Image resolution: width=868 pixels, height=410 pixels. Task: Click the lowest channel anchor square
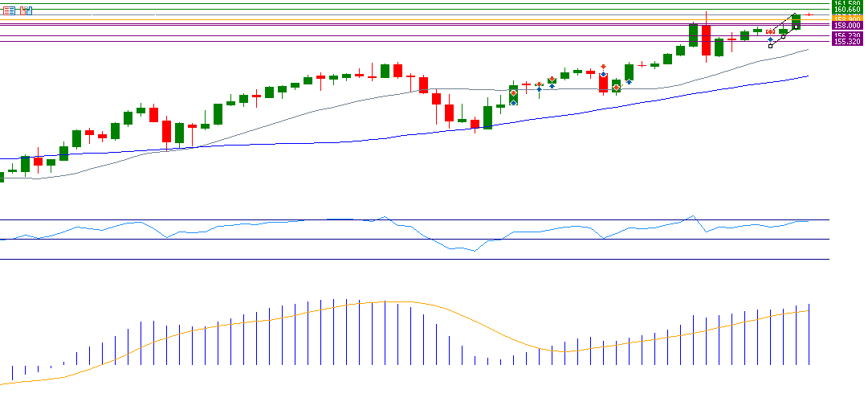click(770, 46)
